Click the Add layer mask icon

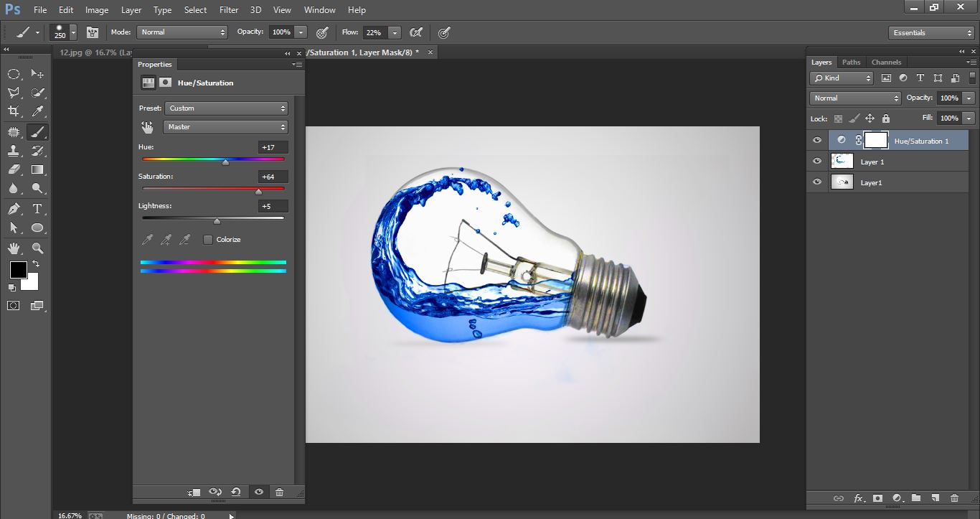click(x=878, y=497)
